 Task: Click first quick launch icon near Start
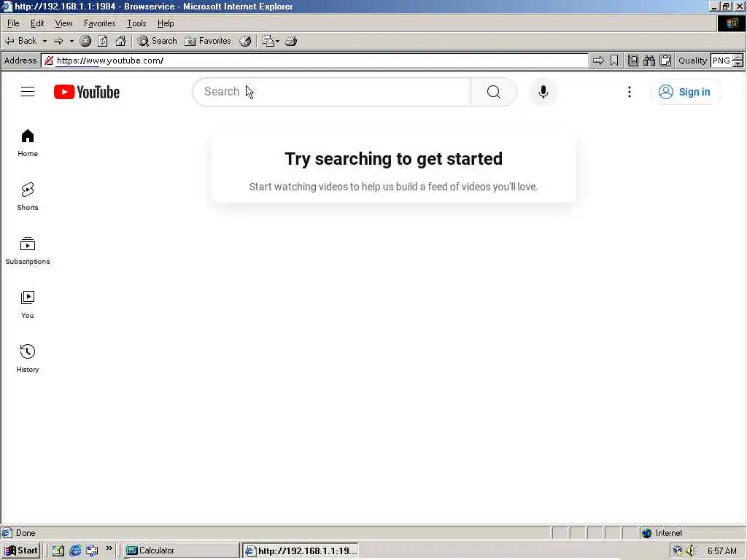tap(58, 551)
